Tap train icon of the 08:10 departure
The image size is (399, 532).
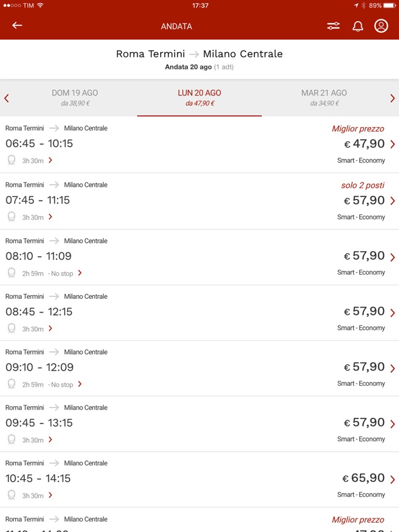[12, 273]
